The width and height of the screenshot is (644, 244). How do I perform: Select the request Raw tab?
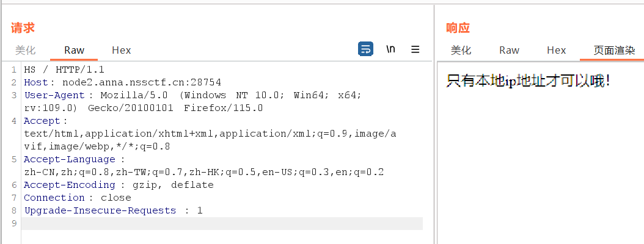(75, 50)
